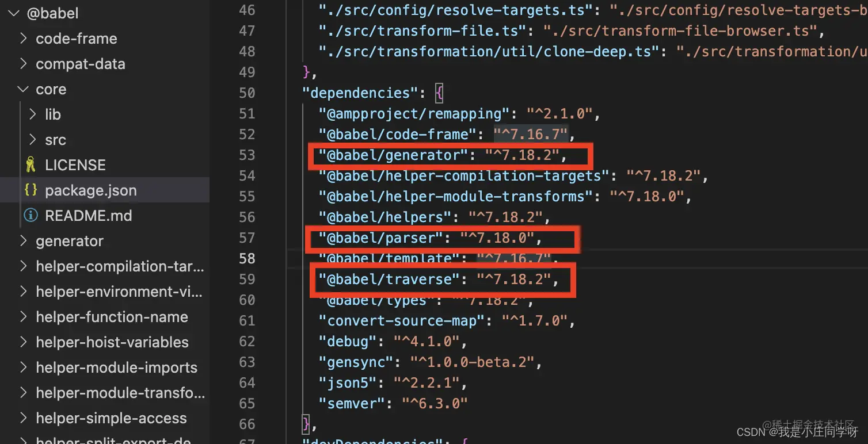Expand the helper-hoist-variables folder chevron
Viewport: 868px width, 444px height.
click(23, 342)
